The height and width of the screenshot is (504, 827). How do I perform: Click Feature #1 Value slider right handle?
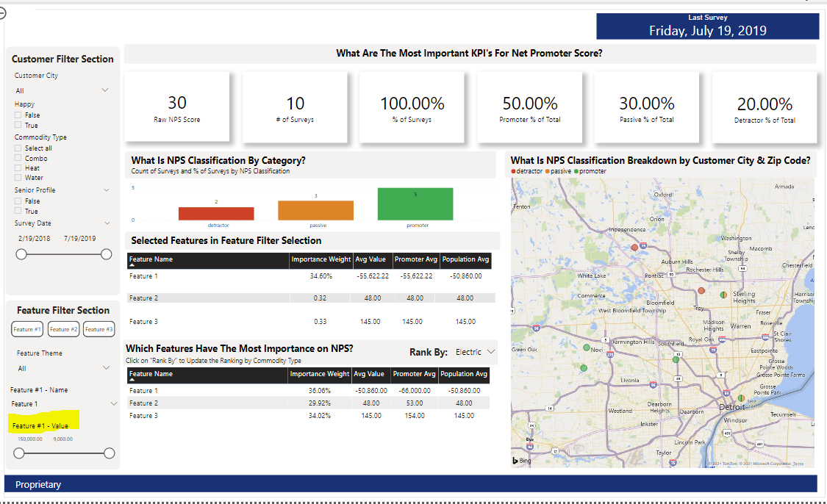tap(110, 453)
